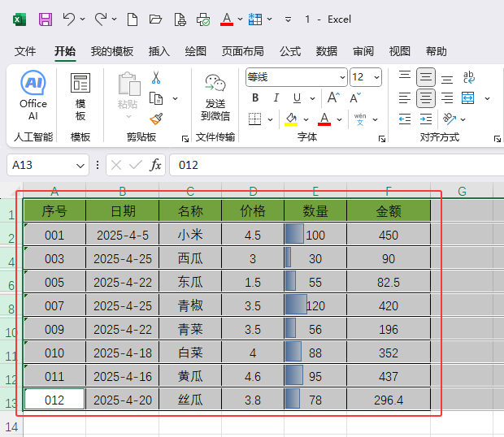
Task: Open the font size dropdown showing 12
Action: point(376,77)
